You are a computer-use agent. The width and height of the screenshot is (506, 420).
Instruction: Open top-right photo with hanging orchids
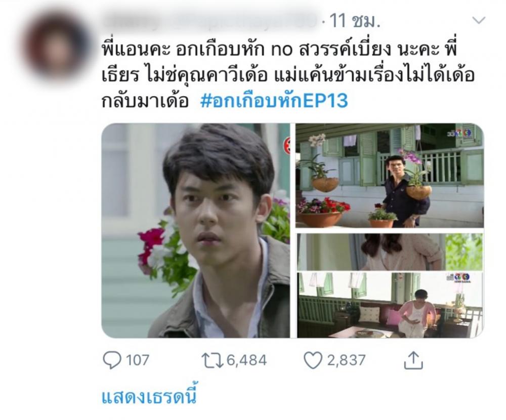click(x=390, y=176)
